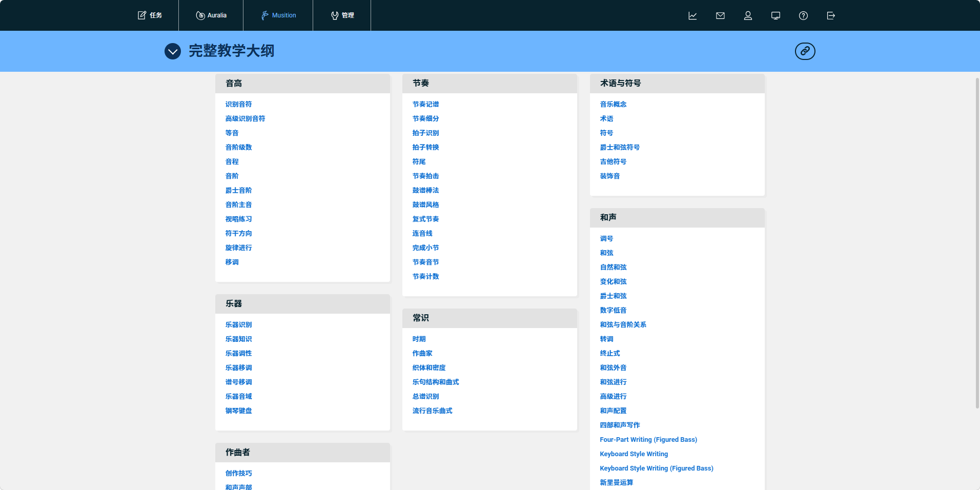Open the 装饰音 topic

point(610,176)
